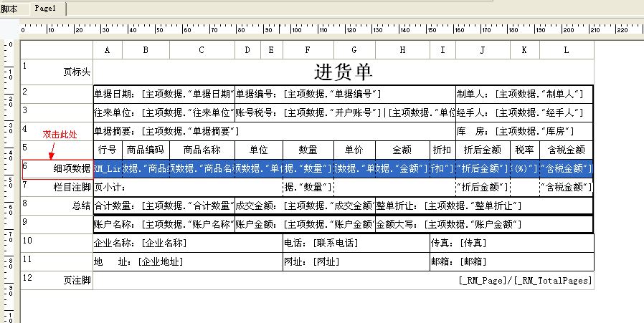Click the 企业名称 cell

188,243
